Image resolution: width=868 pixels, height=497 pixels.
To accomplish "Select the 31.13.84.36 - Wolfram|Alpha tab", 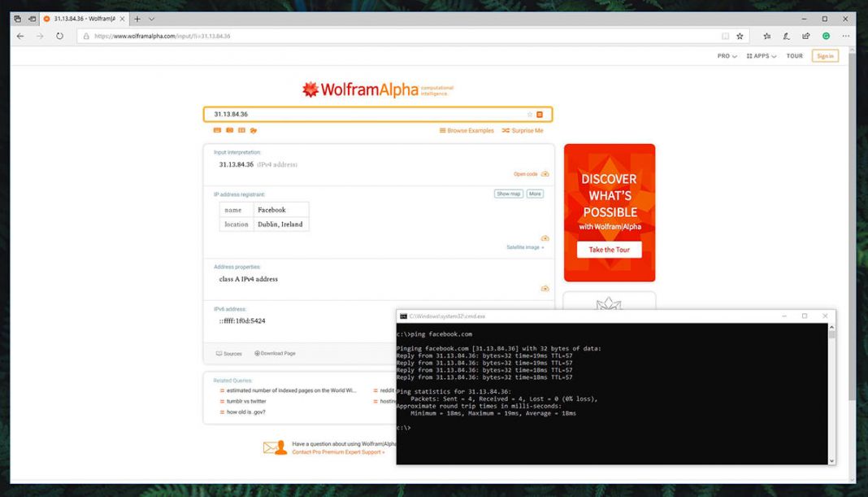I will [85, 19].
